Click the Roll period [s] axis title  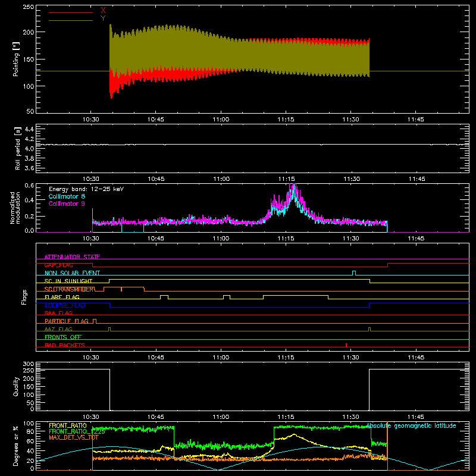pyautogui.click(x=18, y=148)
